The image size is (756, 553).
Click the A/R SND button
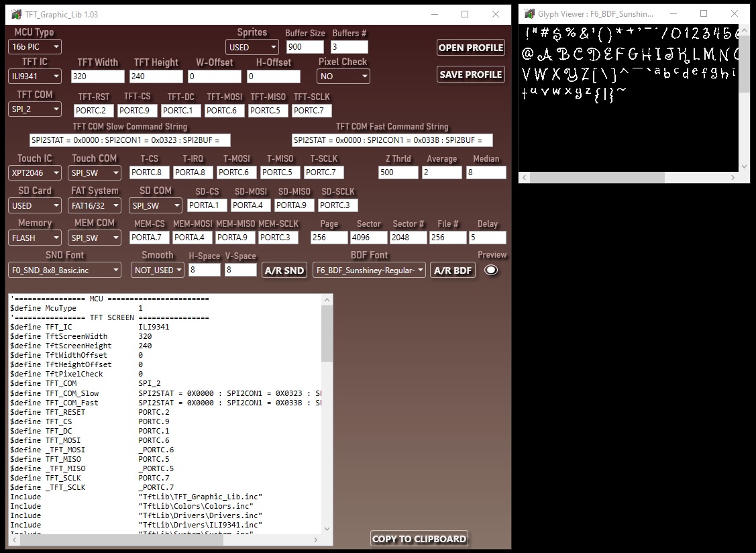284,270
